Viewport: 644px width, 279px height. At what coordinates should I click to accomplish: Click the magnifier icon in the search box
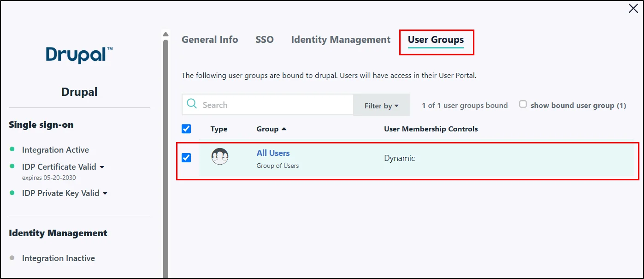point(192,104)
